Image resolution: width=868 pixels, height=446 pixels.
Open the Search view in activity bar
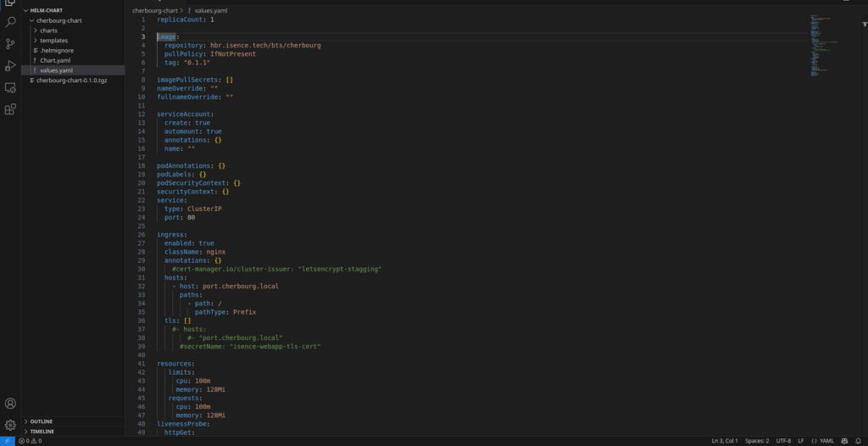pyautogui.click(x=10, y=22)
